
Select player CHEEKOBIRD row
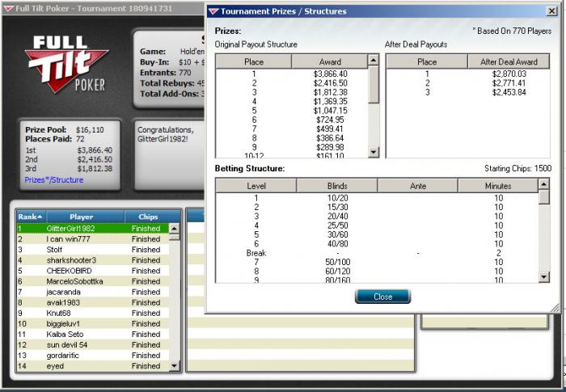[93, 271]
